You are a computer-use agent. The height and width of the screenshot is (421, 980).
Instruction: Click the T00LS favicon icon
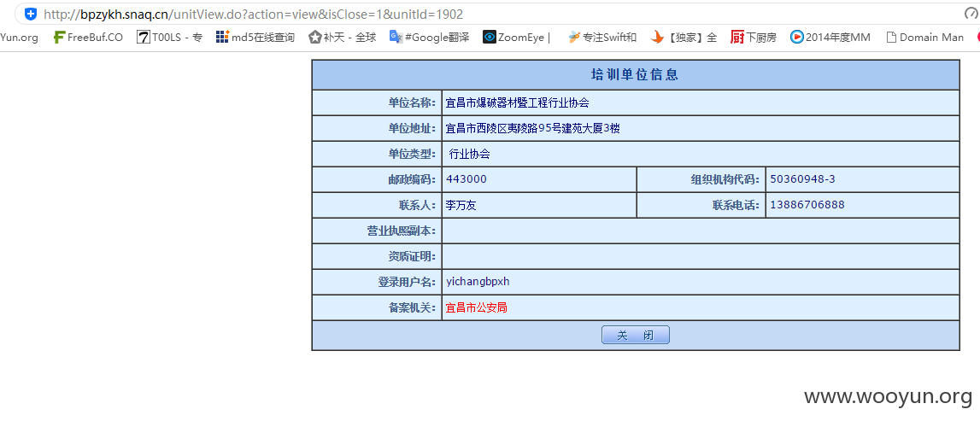(x=144, y=38)
